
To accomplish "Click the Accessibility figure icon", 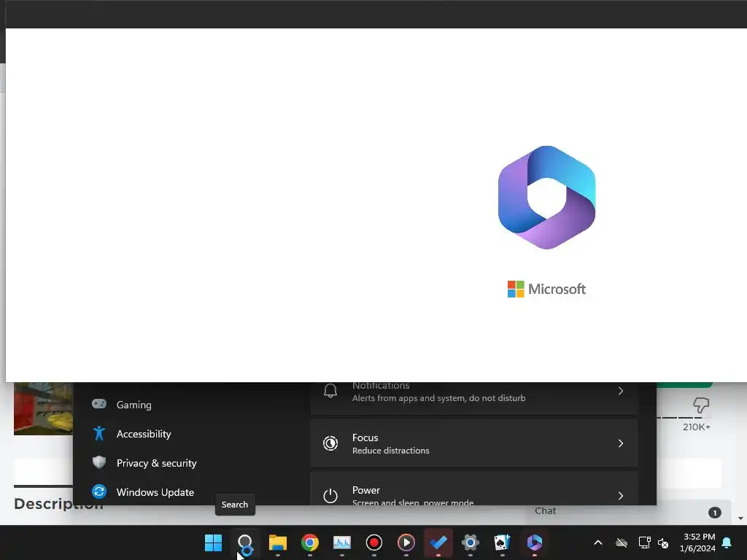I will tap(99, 433).
